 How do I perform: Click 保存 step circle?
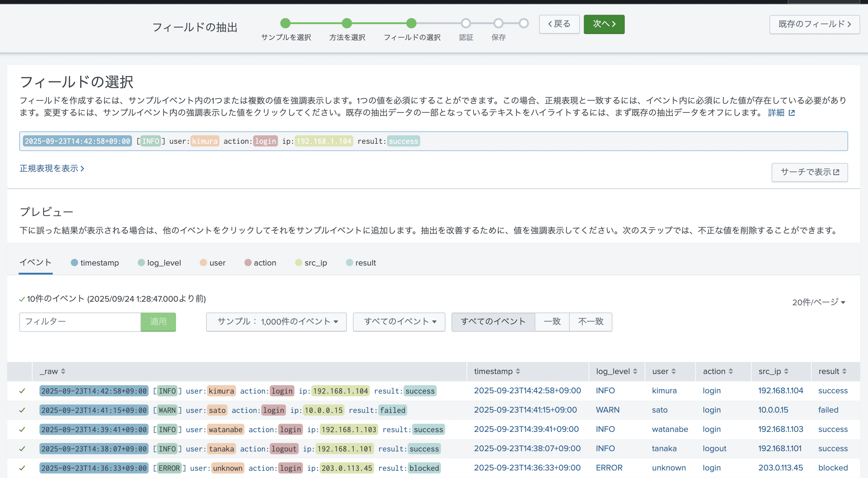(498, 23)
